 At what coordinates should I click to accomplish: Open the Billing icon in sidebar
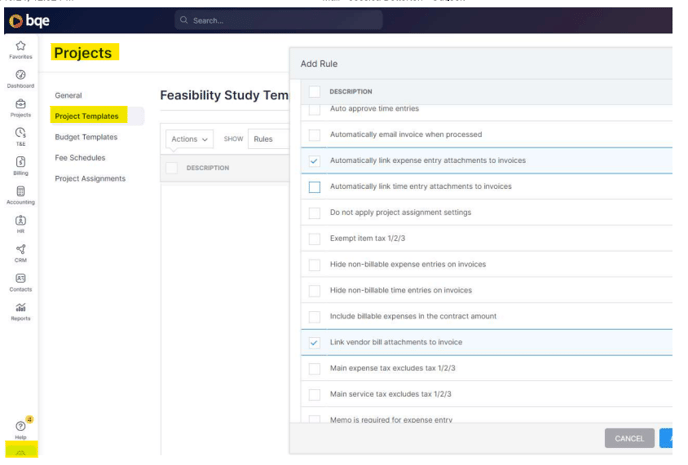point(21,162)
